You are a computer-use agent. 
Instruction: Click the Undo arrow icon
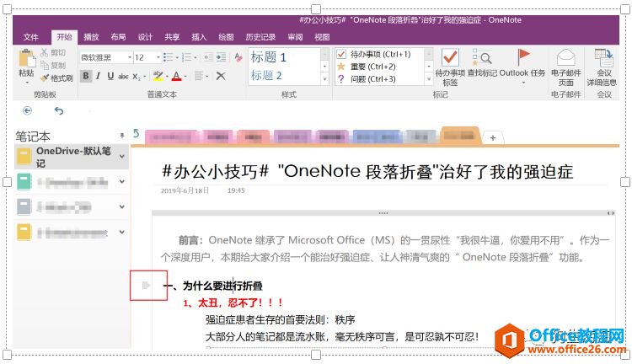[59, 110]
